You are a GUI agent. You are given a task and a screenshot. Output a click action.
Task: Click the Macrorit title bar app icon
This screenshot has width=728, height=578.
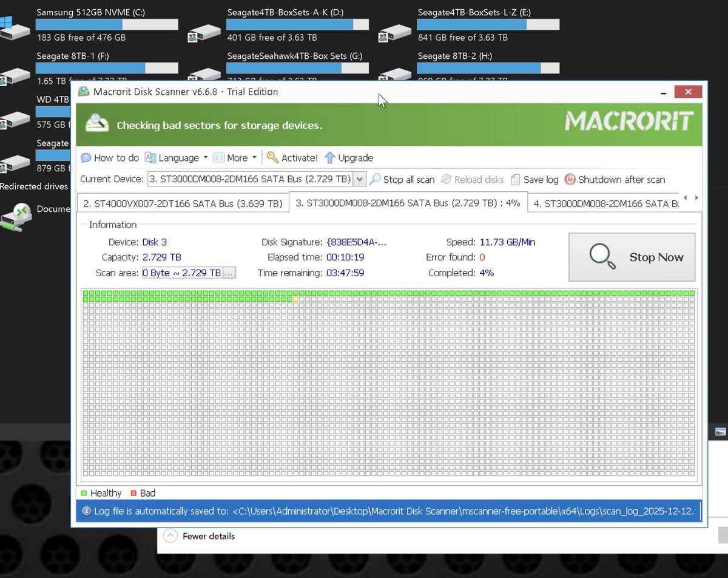click(84, 92)
